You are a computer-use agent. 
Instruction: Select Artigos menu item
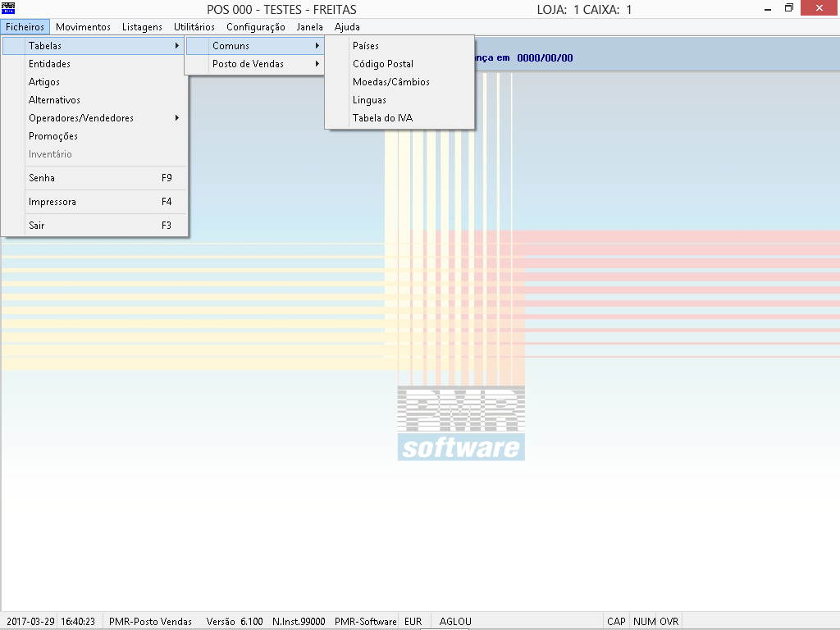(44, 82)
